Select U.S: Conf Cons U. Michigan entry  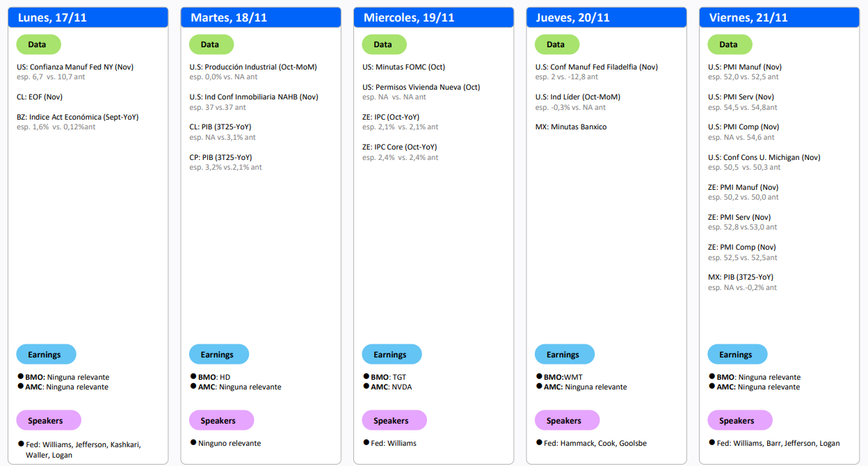pos(764,157)
